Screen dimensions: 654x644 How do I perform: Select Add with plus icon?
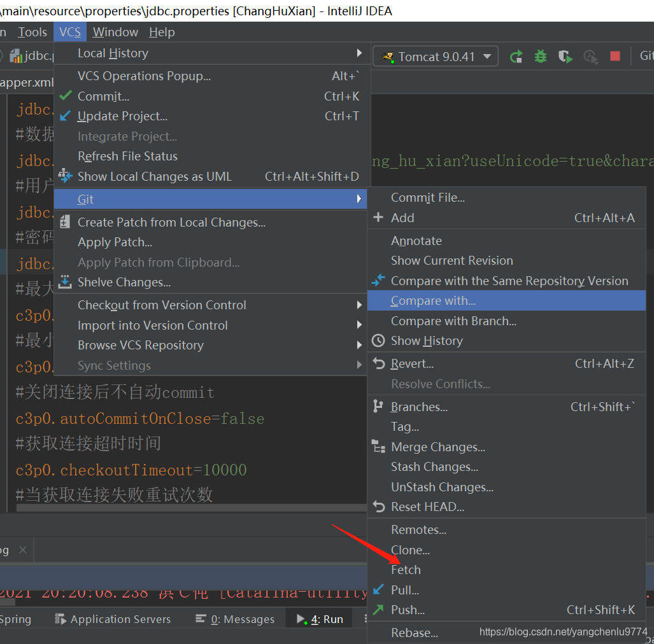coord(507,218)
